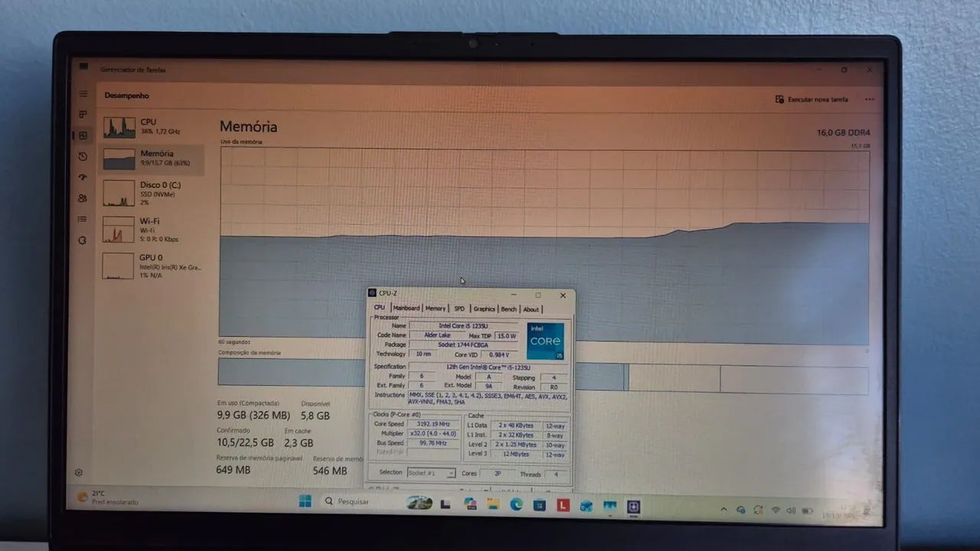
Task: Click Threads value field in CPU-Z
Action: pos(557,474)
